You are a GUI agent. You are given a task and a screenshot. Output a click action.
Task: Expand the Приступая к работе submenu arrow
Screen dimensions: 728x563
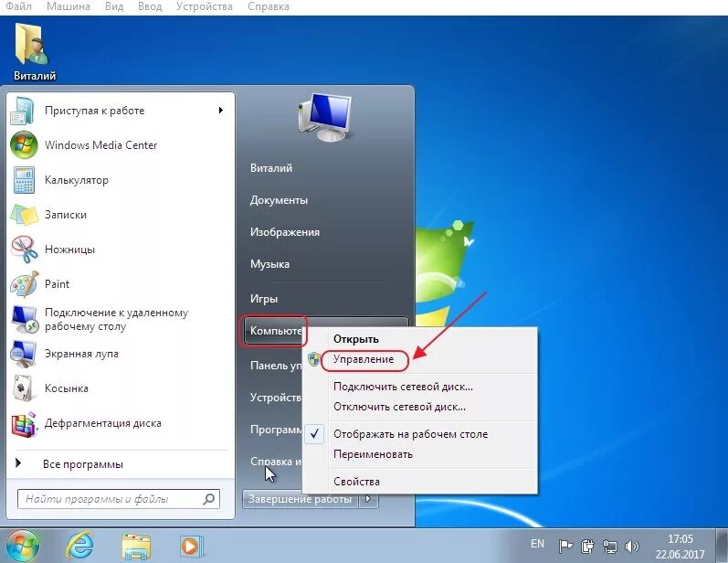[221, 110]
